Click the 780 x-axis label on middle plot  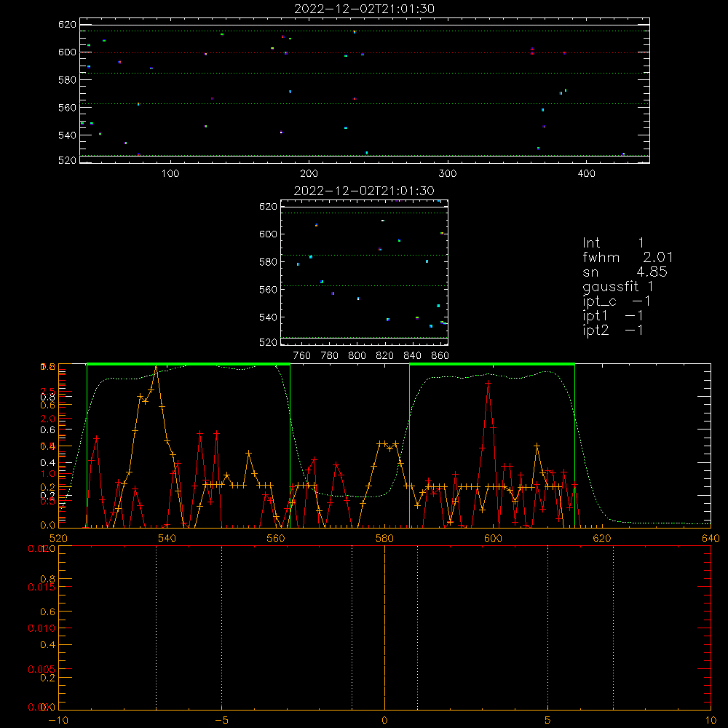click(330, 356)
